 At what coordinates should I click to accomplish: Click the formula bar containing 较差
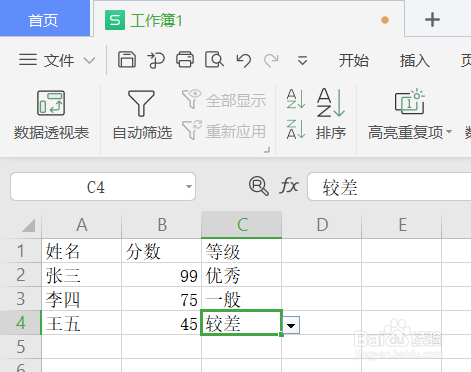389,187
